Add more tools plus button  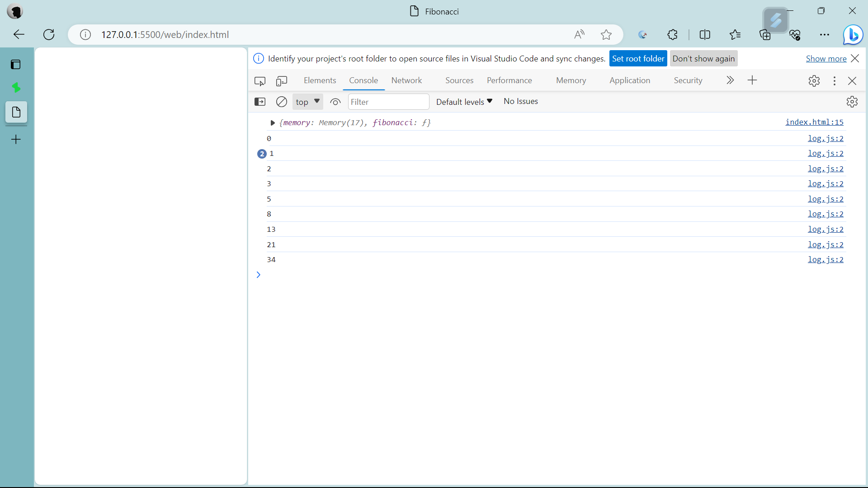pos(752,80)
